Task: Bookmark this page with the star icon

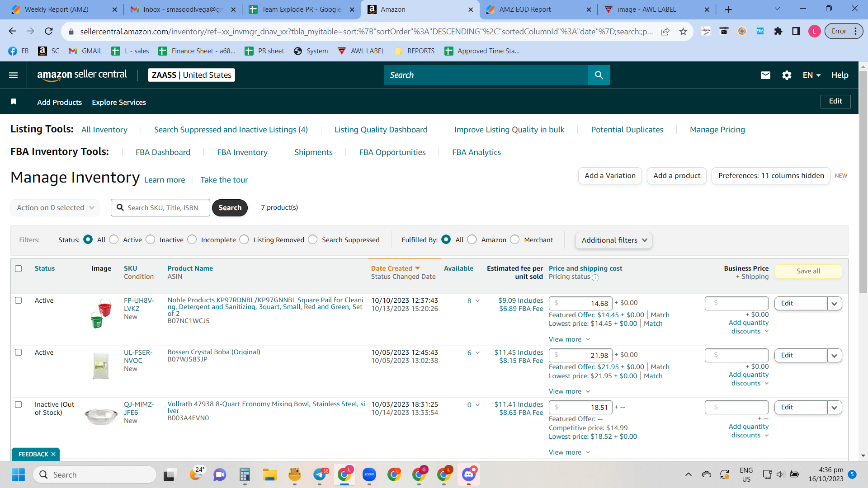Action: click(x=683, y=31)
